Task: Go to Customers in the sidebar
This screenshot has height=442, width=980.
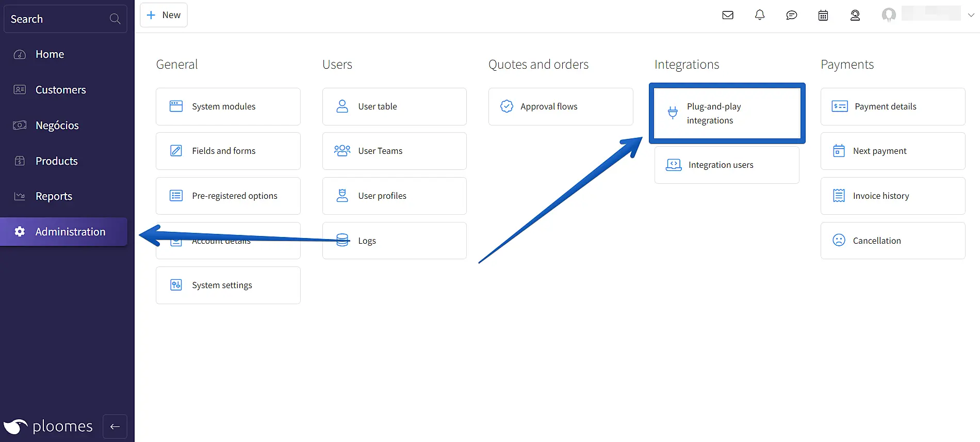Action: 60,90
